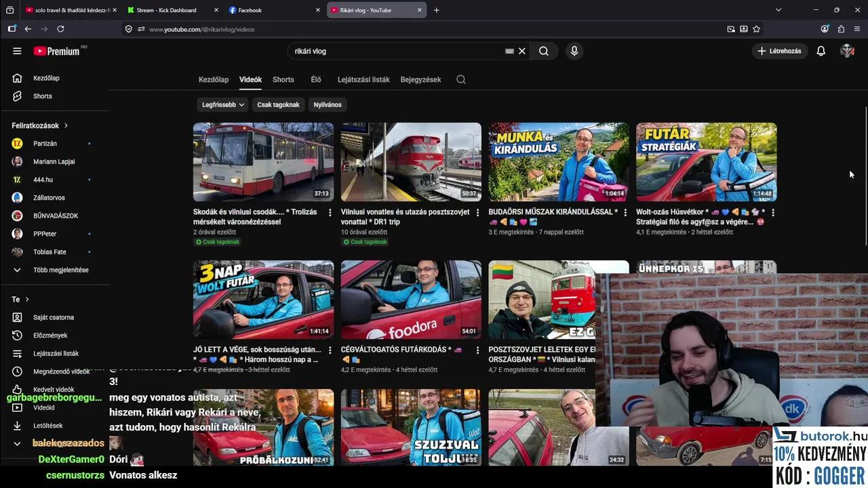Image resolution: width=868 pixels, height=488 pixels.
Task: Open the notification bell
Action: pyautogui.click(x=821, y=51)
